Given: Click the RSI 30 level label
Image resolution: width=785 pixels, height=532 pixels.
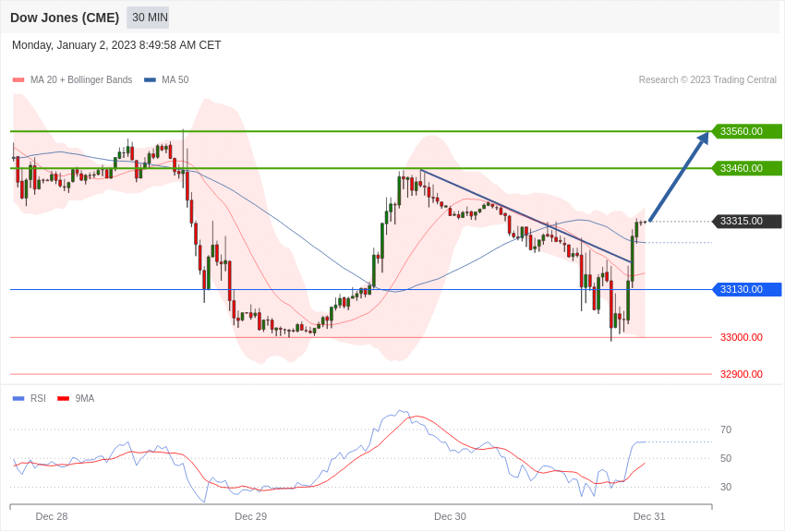Looking at the screenshot, I should tap(726, 487).
